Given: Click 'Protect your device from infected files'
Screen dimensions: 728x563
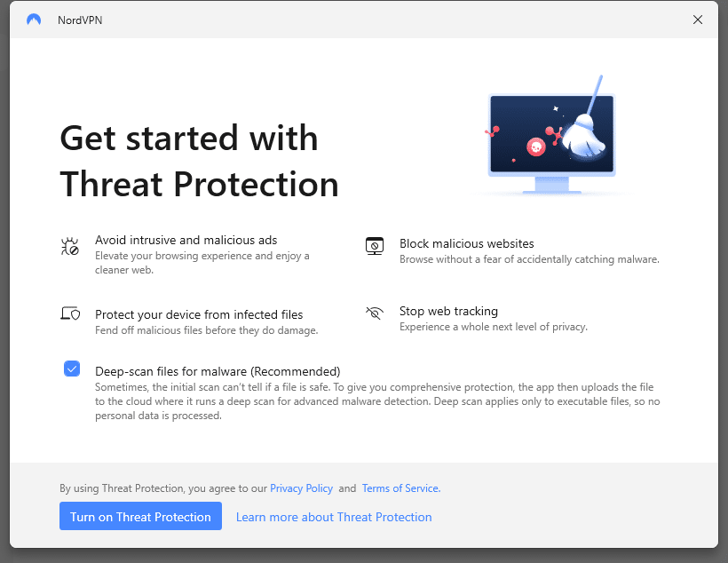Looking at the screenshot, I should [199, 314].
